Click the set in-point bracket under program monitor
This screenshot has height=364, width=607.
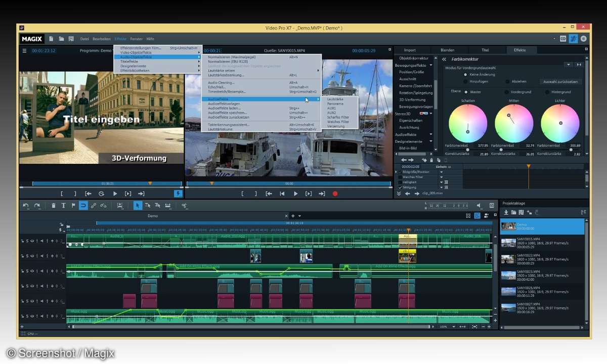pos(62,194)
